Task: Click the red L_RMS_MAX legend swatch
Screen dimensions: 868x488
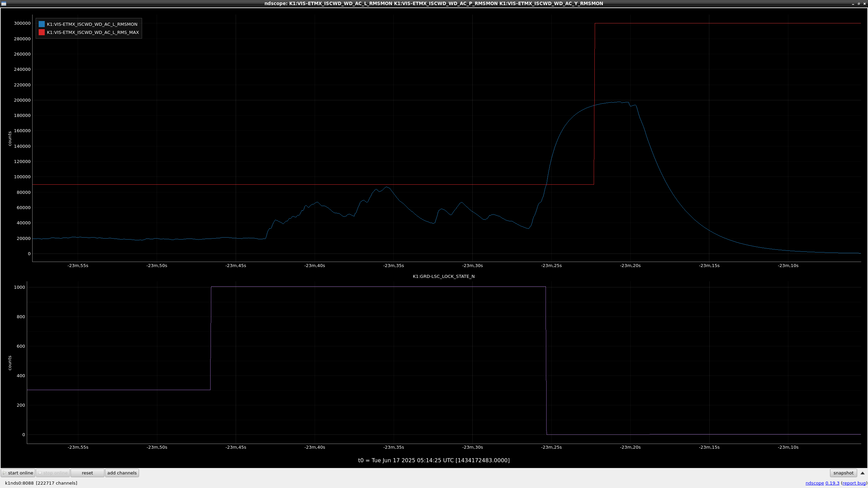Action: click(x=42, y=32)
